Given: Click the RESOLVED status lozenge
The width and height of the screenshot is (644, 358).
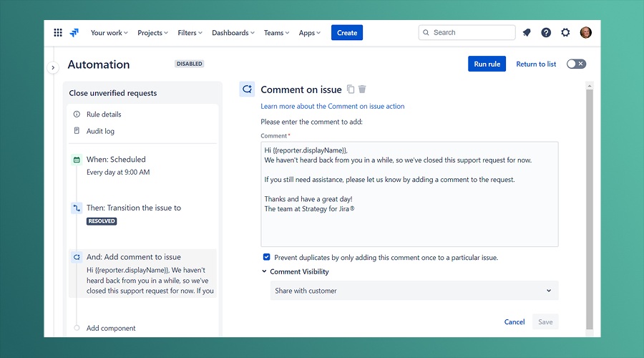Looking at the screenshot, I should point(102,221).
